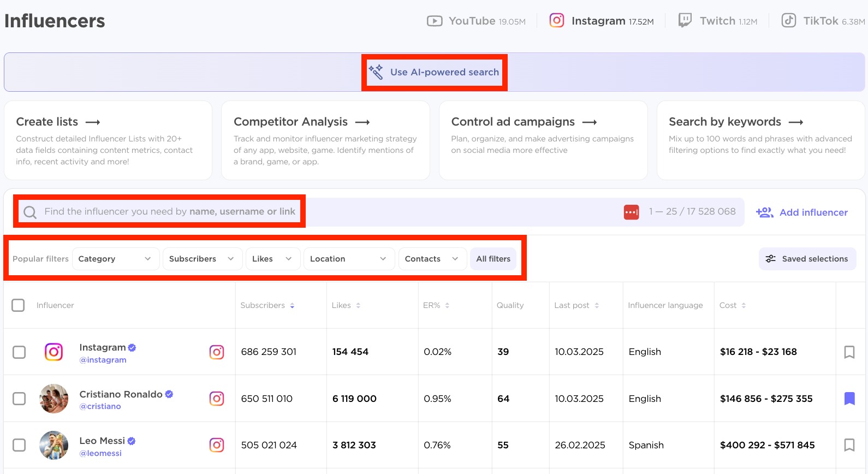
Task: Click the sliders icon in Saved selections
Action: click(770, 259)
